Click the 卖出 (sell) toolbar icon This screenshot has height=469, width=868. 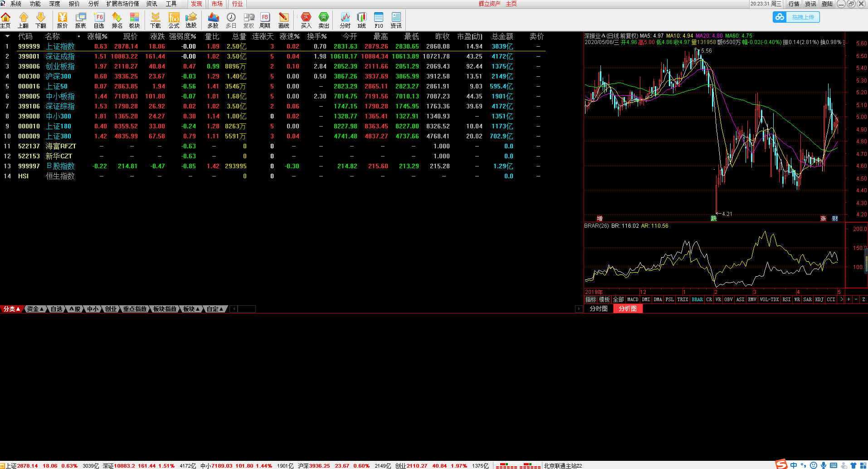click(x=323, y=20)
